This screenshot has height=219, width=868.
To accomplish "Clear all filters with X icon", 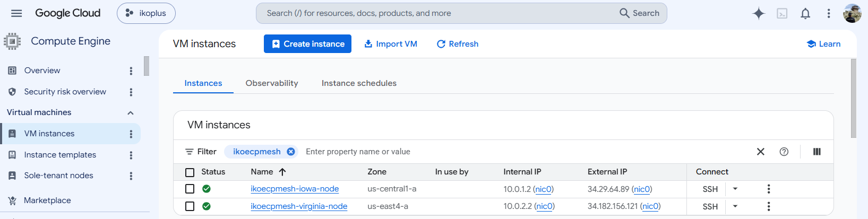I will tap(760, 152).
